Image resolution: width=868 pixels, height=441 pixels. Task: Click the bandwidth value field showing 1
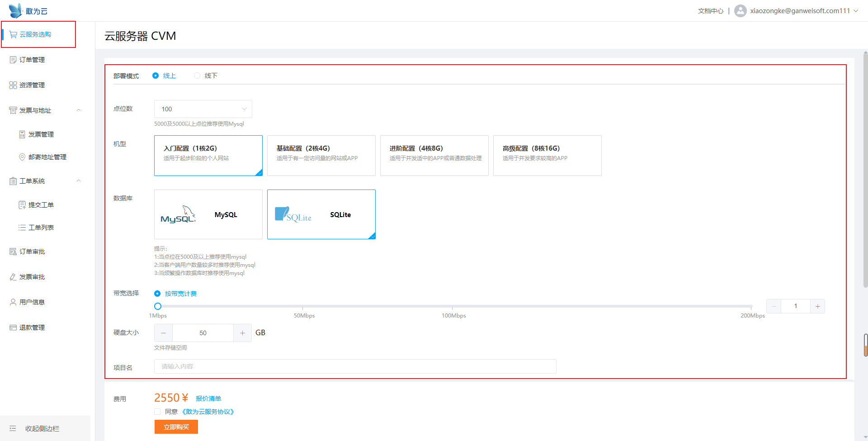796,306
